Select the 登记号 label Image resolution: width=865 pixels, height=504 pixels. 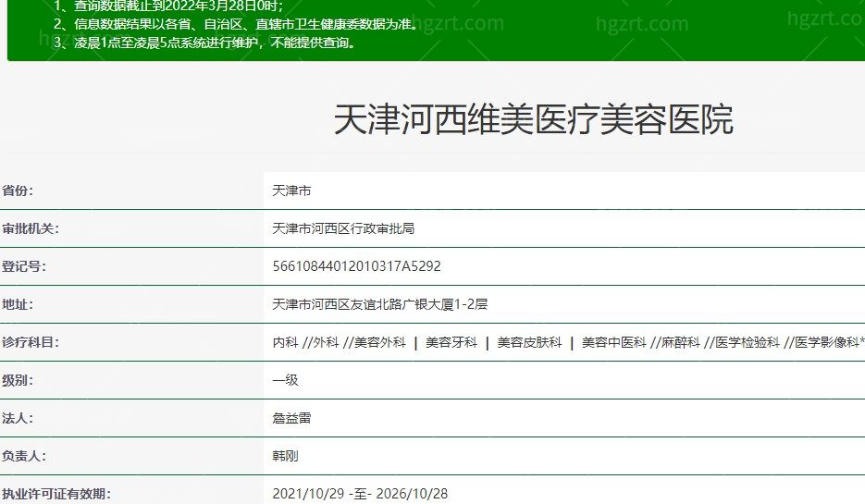click(x=24, y=266)
